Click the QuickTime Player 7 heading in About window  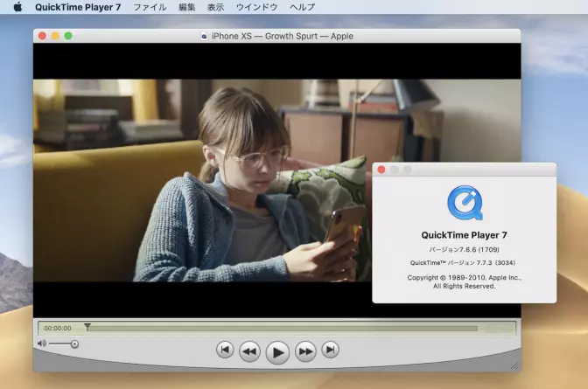(x=465, y=235)
